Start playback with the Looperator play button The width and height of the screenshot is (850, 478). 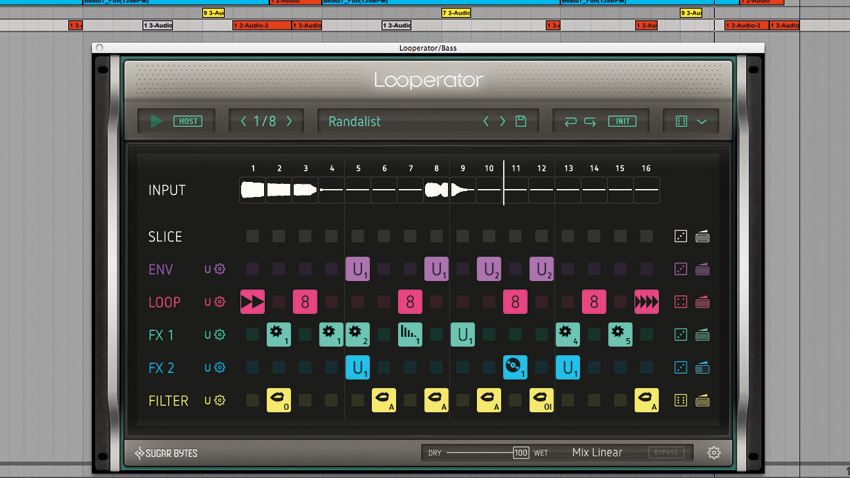[156, 121]
